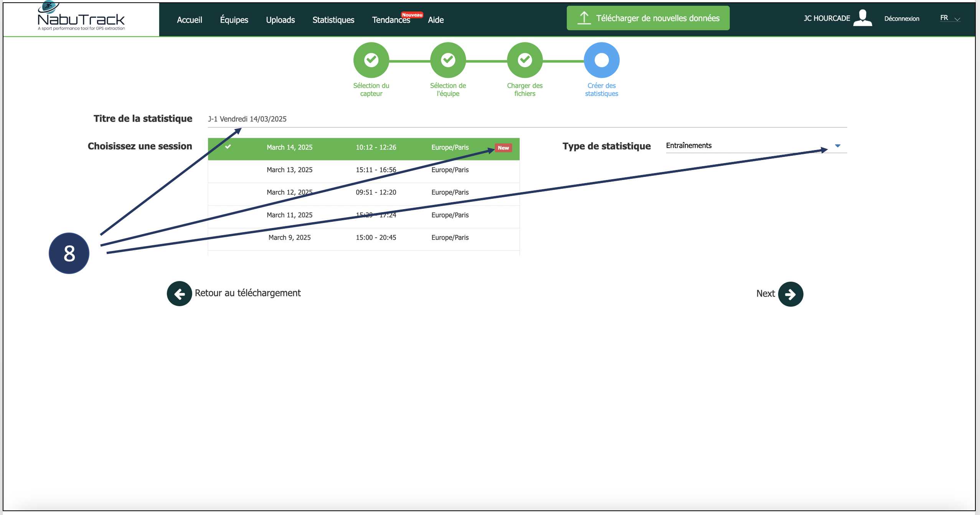Image resolution: width=980 pixels, height=515 pixels.
Task: Click the user profile avatar icon
Action: pyautogui.click(x=862, y=18)
